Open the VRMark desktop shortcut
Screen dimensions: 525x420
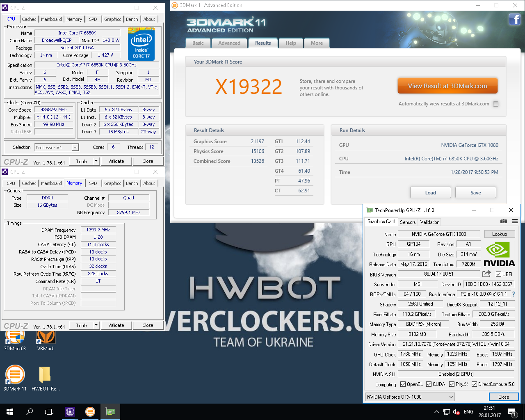point(46,340)
